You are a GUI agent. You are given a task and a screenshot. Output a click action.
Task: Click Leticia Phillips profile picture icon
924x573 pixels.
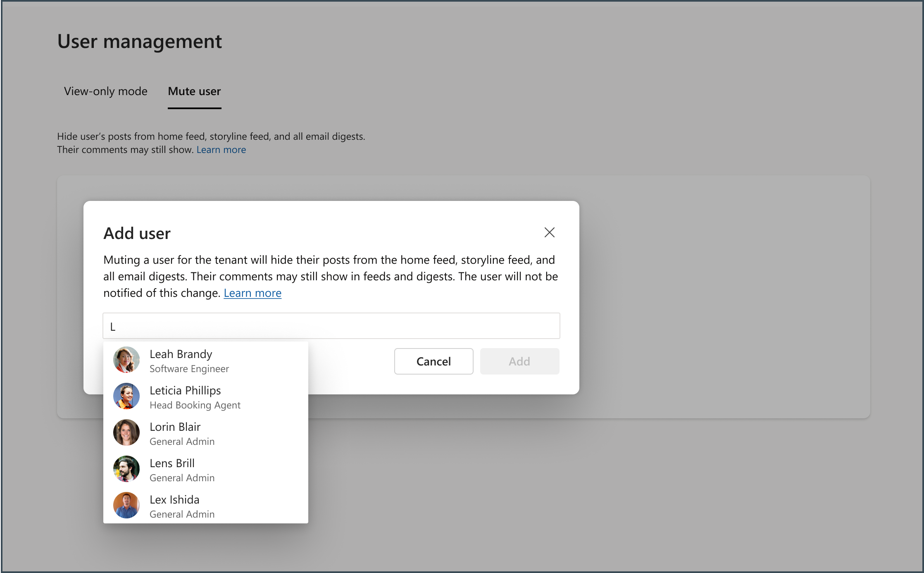click(127, 397)
